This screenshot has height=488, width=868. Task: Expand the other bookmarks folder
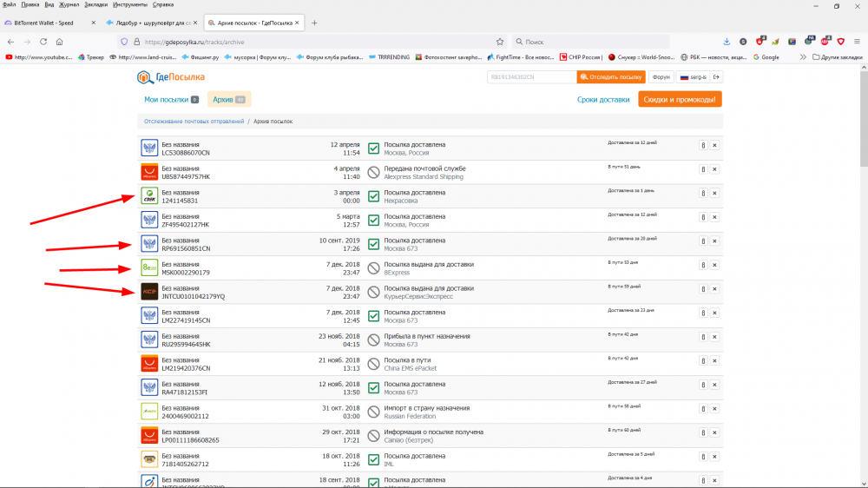point(834,57)
